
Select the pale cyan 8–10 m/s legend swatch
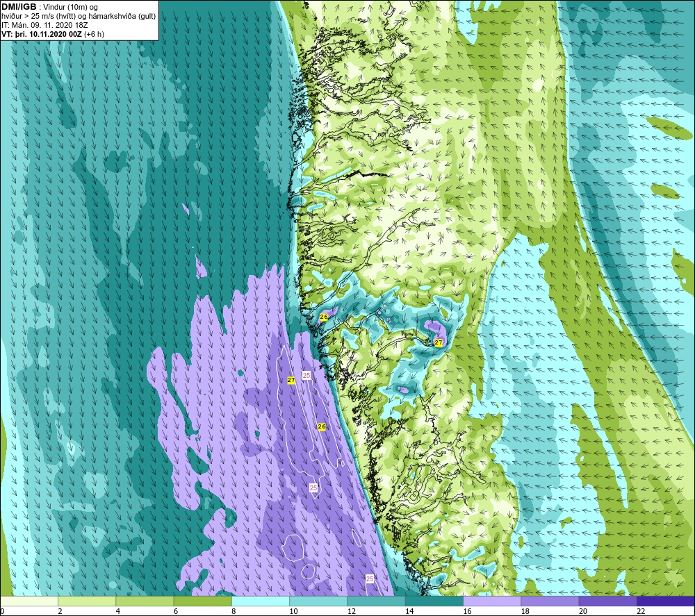point(261,601)
